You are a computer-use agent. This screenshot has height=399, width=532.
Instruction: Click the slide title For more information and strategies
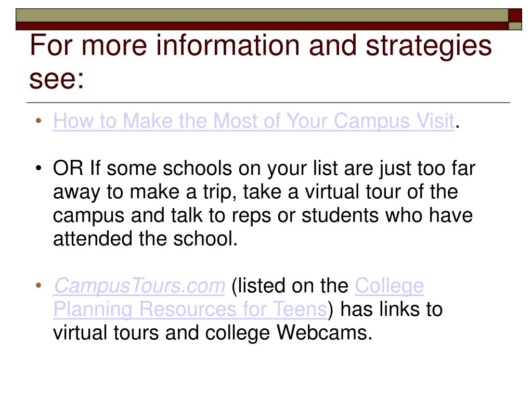coord(261,46)
